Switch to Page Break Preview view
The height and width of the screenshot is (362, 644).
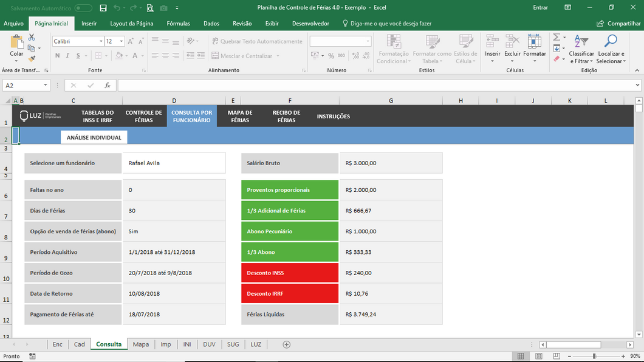coord(557,357)
